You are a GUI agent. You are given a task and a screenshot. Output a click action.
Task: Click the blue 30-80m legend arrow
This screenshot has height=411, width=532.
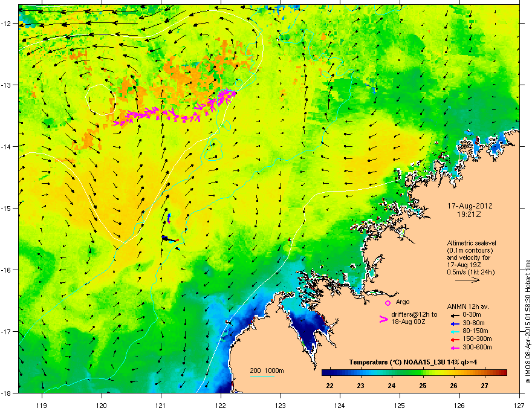pos(454,323)
